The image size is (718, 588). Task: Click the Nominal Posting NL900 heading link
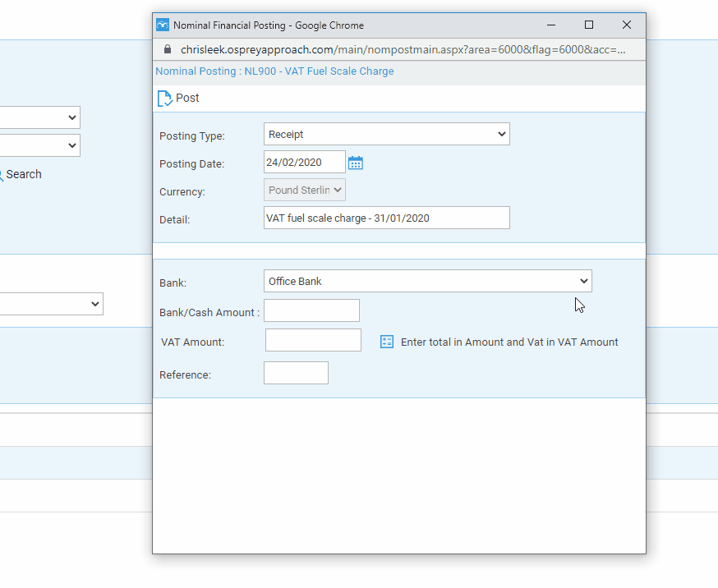(274, 71)
